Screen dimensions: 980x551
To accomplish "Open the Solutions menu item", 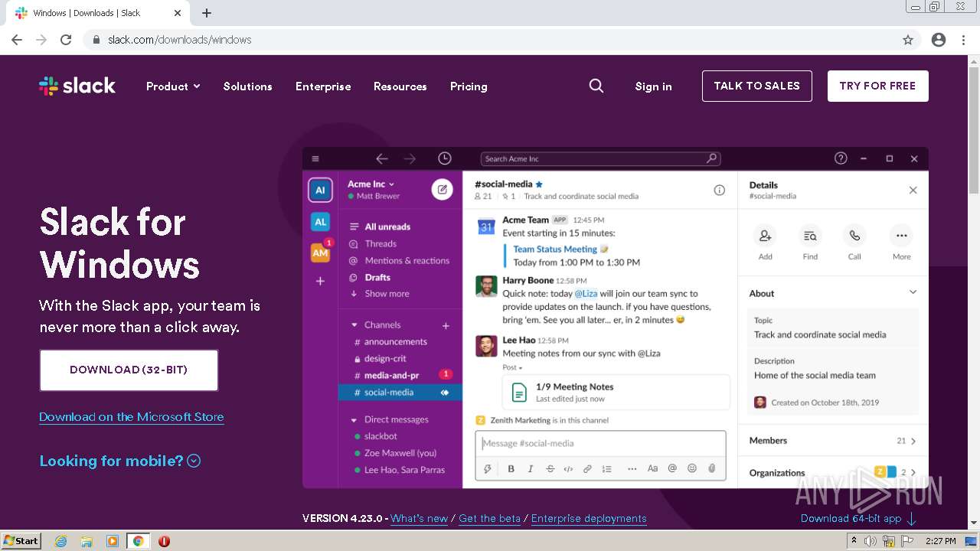I will pos(247,86).
